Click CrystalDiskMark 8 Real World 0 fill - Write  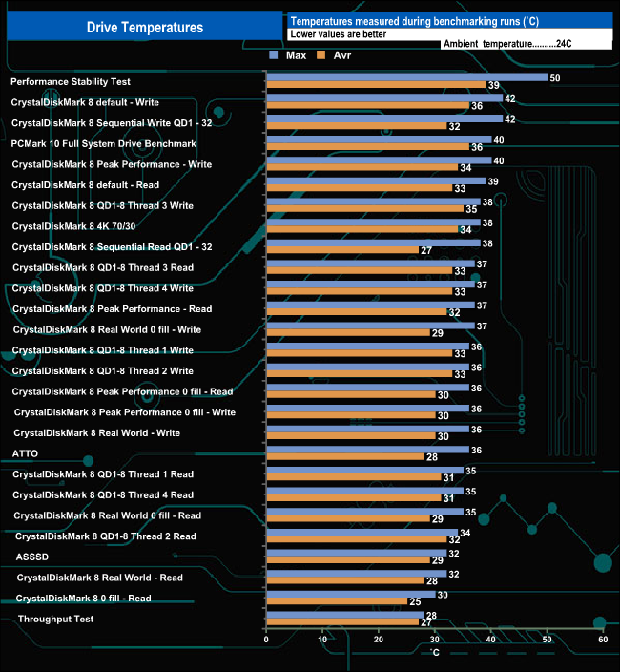click(x=107, y=329)
